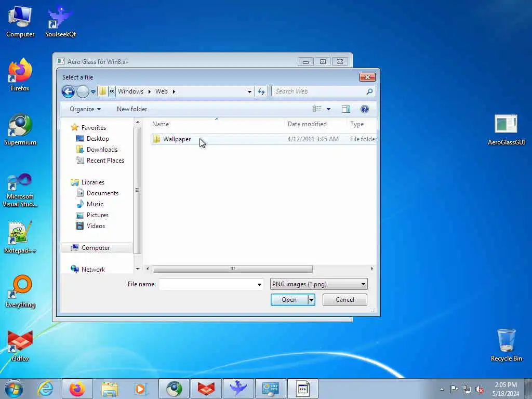Click the Search Web input box
The width and height of the screenshot is (532, 399).
coord(319,91)
